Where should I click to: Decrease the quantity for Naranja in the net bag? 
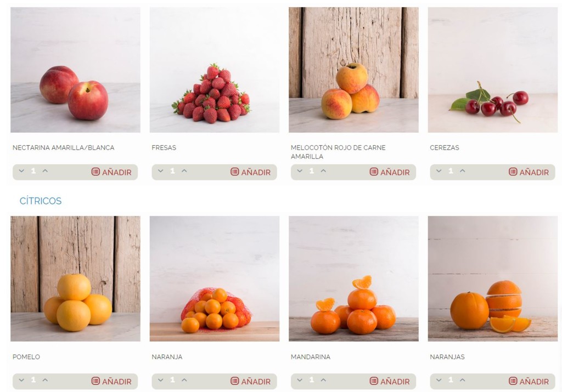[x=161, y=380]
